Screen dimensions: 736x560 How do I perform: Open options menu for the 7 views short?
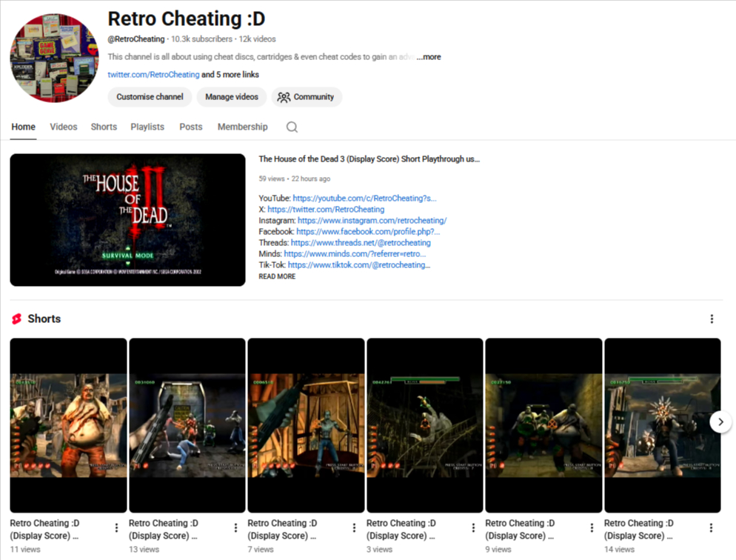355,527
